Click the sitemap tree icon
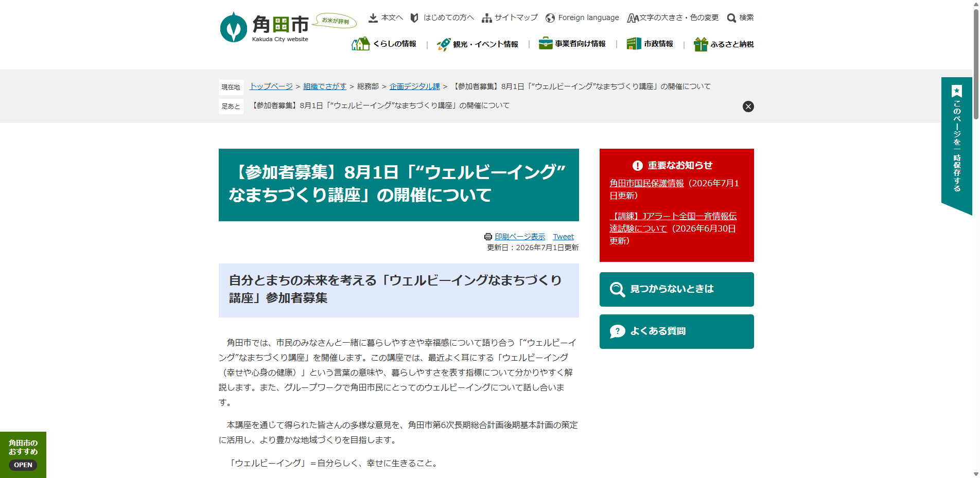The height and width of the screenshot is (478, 980). point(487,19)
